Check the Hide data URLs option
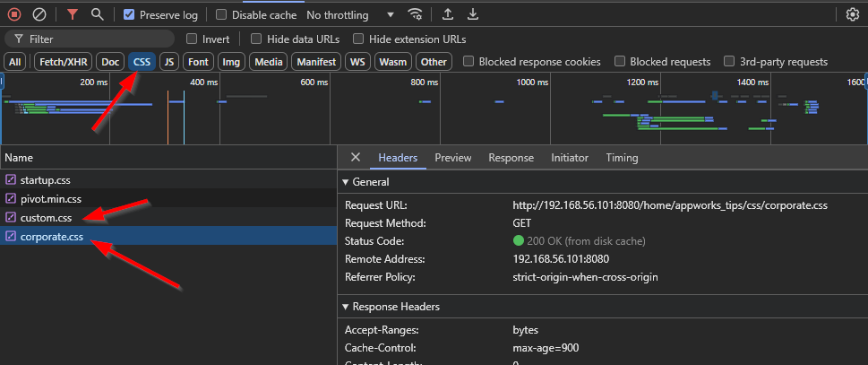 [x=256, y=39]
